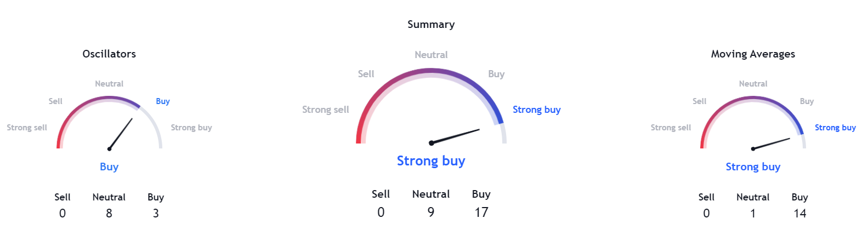Viewport: 868px width, 241px height.
Task: Click the Strong sell label on Summary gauge
Action: click(325, 110)
